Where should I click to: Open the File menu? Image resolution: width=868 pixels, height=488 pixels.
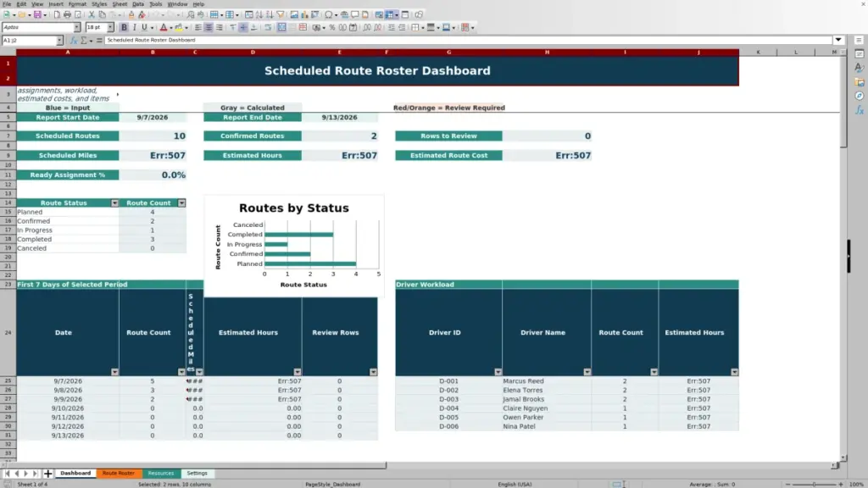(7, 4)
